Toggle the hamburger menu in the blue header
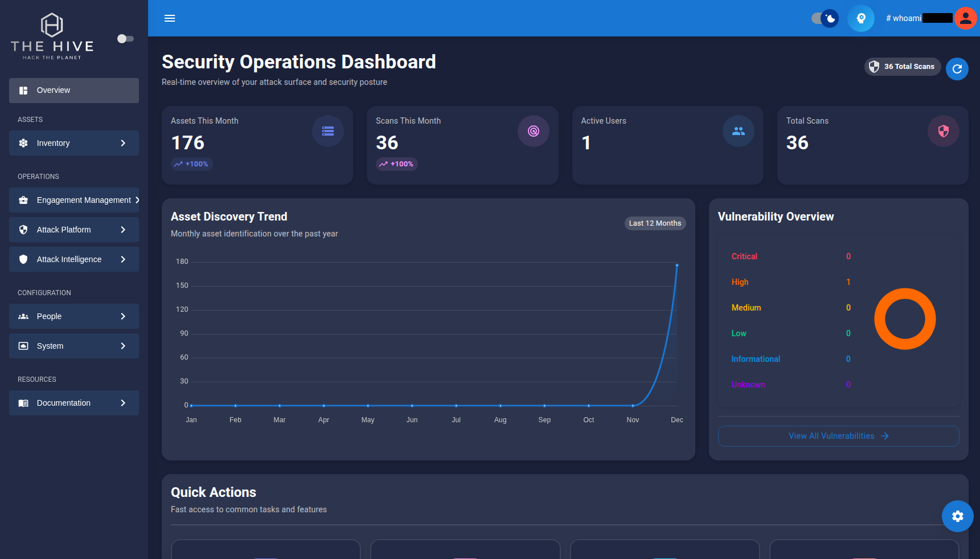Image resolution: width=980 pixels, height=559 pixels. point(169,18)
